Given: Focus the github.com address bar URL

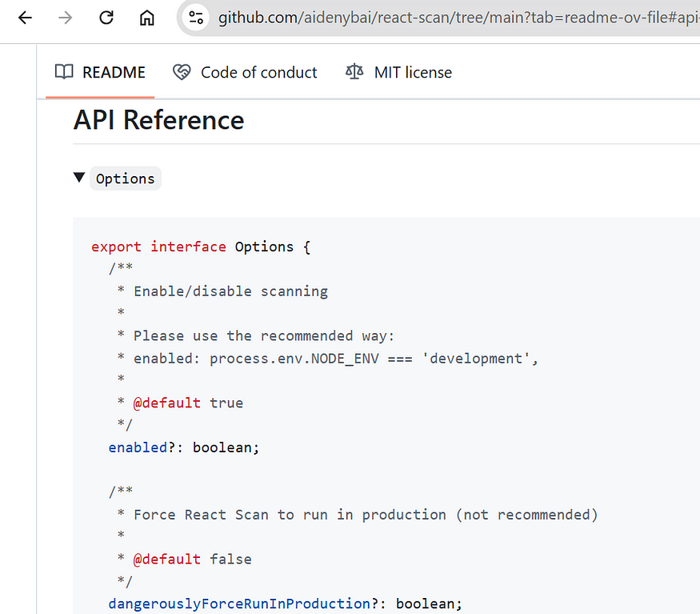Looking at the screenshot, I should point(458,18).
